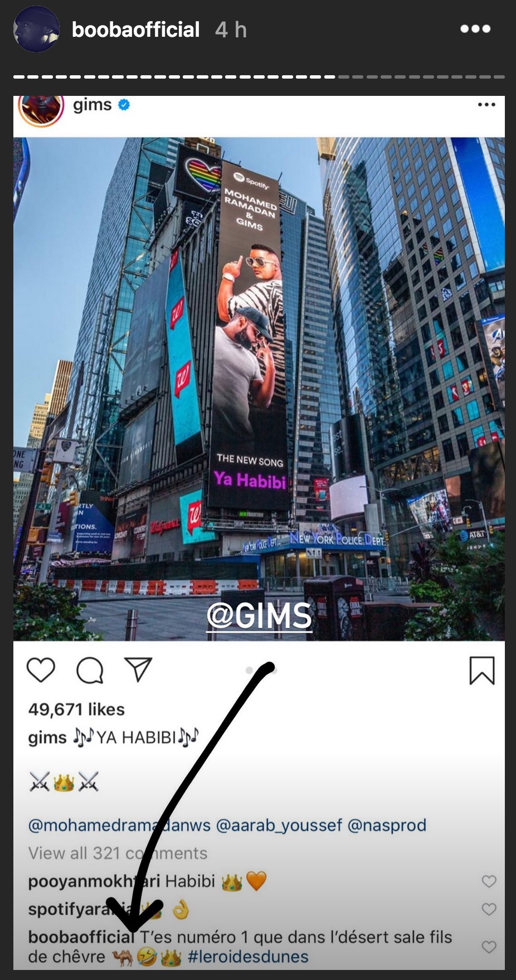
Task: Open the @aarab_youssef mention
Action: [x=279, y=825]
